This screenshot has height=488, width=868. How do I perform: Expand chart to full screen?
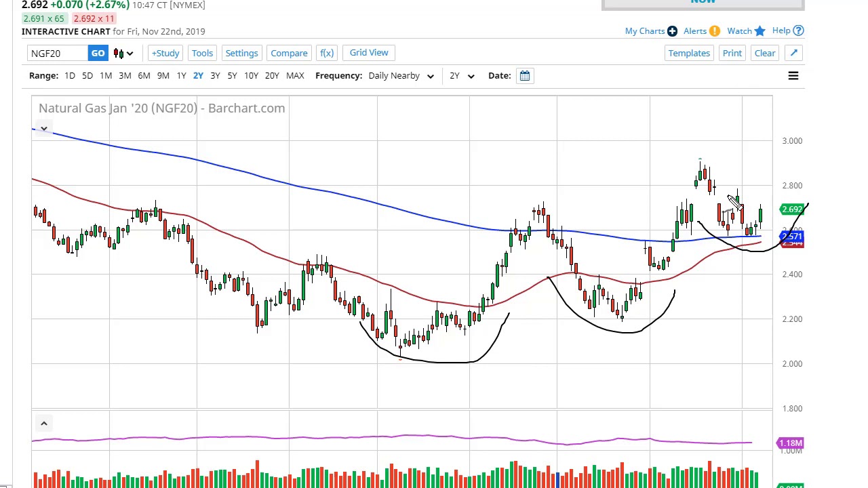pos(793,53)
